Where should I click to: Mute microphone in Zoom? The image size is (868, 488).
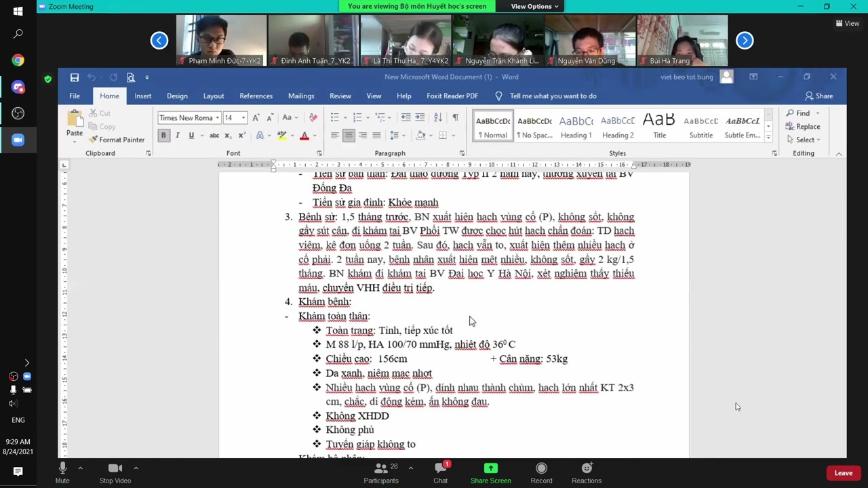62,472
